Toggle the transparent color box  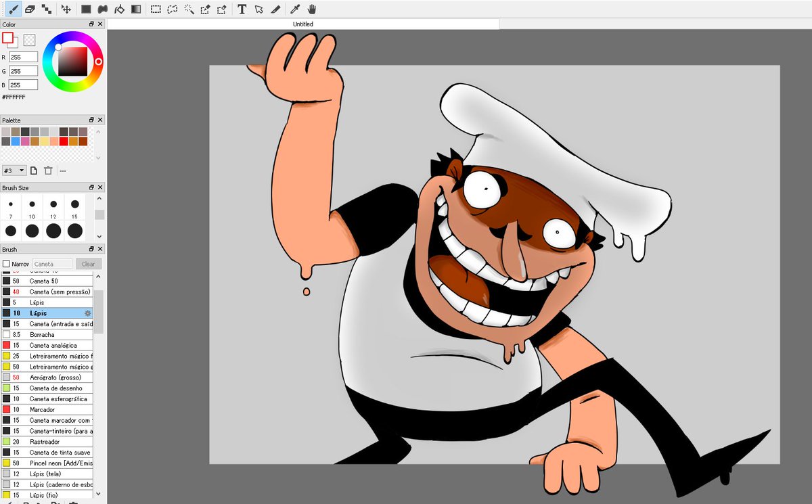pyautogui.click(x=30, y=40)
